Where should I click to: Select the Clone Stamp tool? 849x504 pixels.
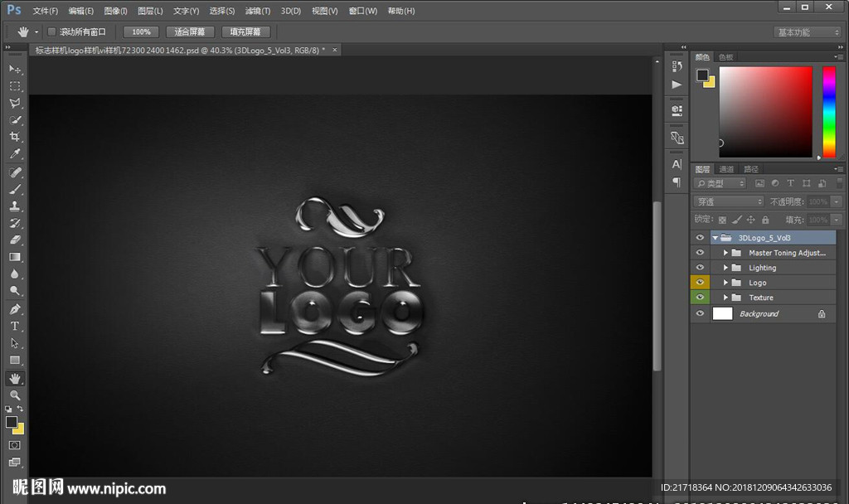point(15,206)
